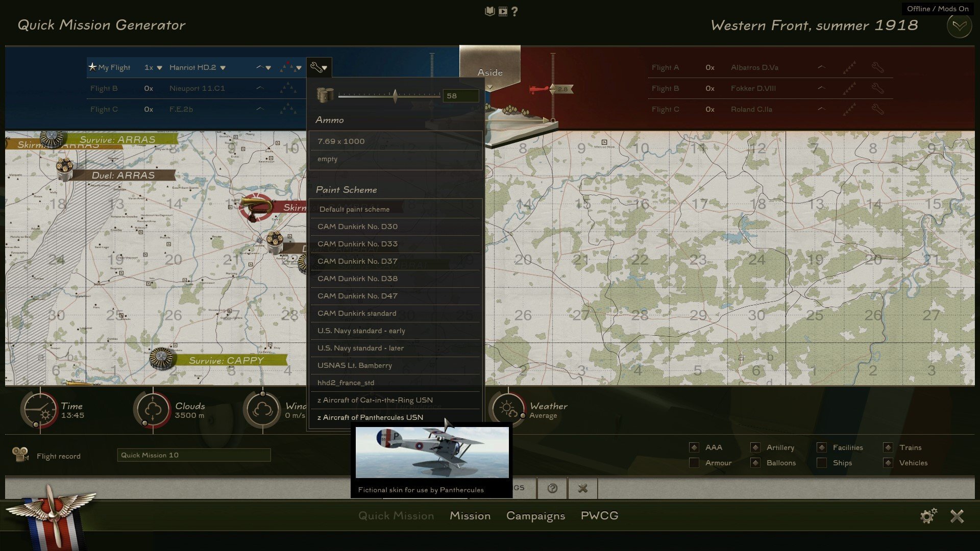Click the Weather dial icon

tap(507, 410)
